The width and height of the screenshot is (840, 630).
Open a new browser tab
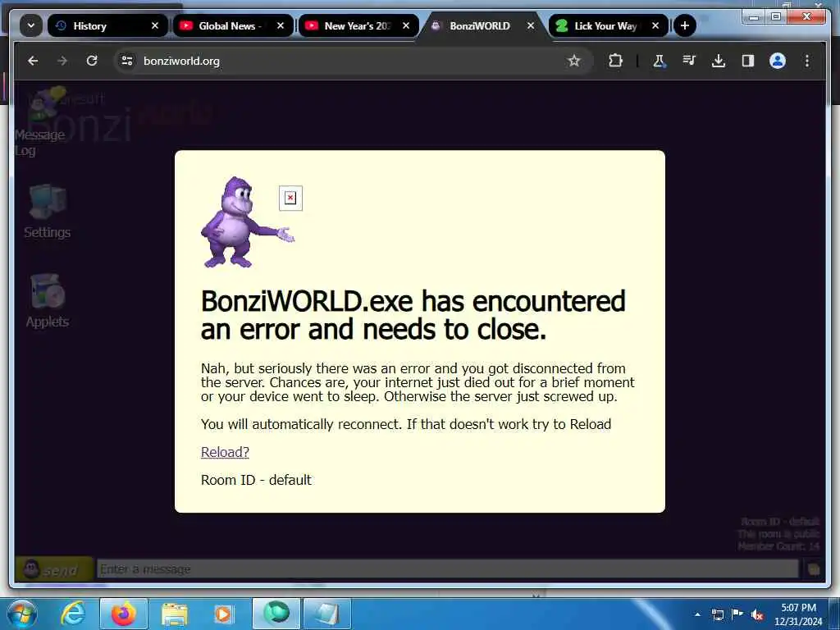685,25
